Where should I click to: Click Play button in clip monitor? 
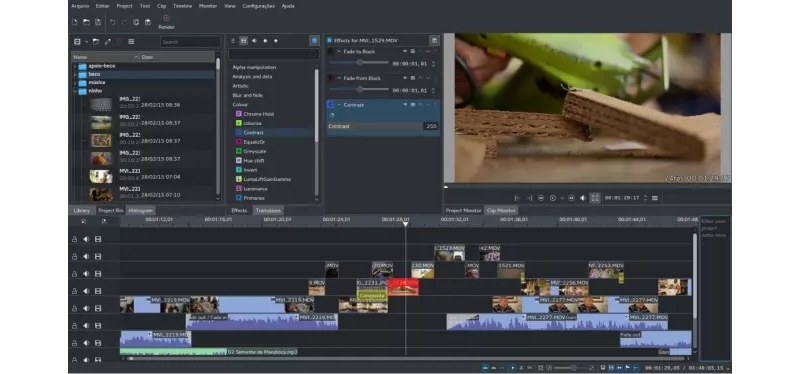553,198
